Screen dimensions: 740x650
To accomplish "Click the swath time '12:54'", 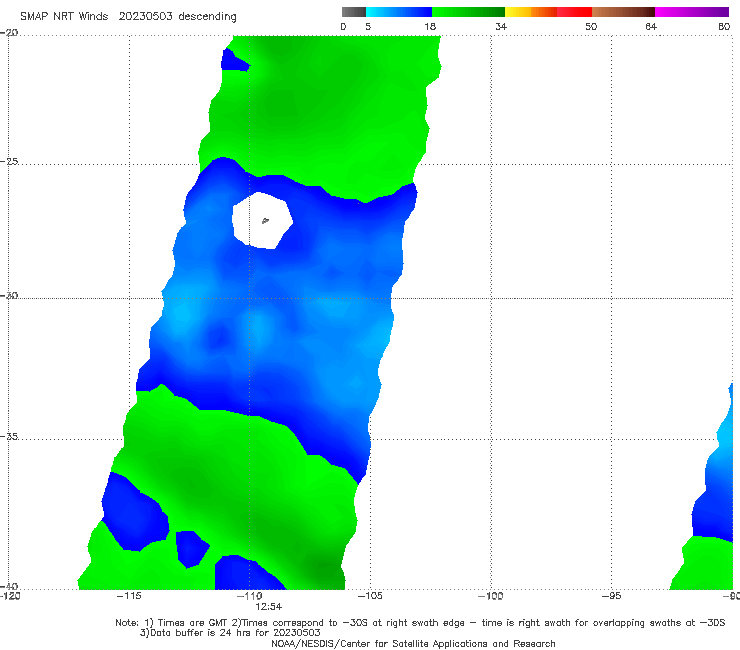I will coord(268,607).
